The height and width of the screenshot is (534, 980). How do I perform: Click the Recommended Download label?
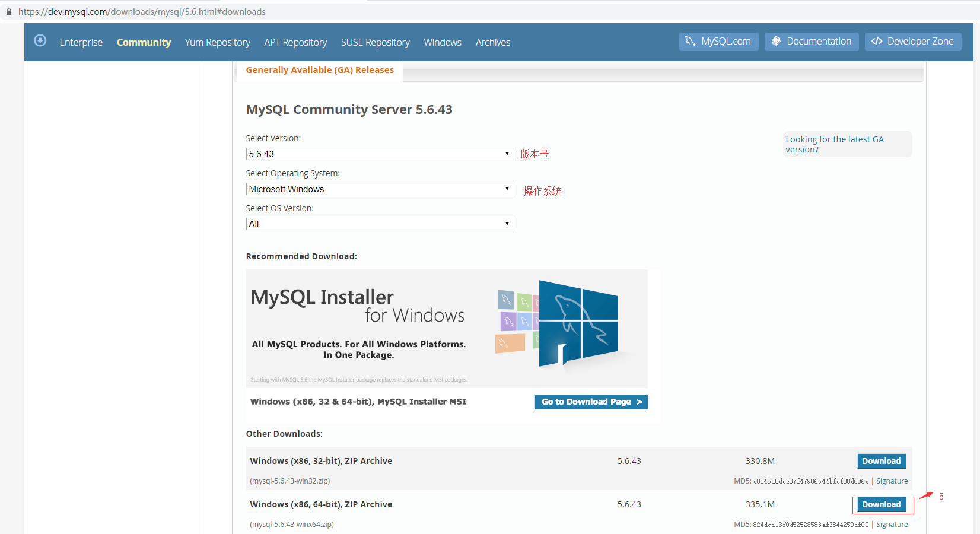pos(301,256)
